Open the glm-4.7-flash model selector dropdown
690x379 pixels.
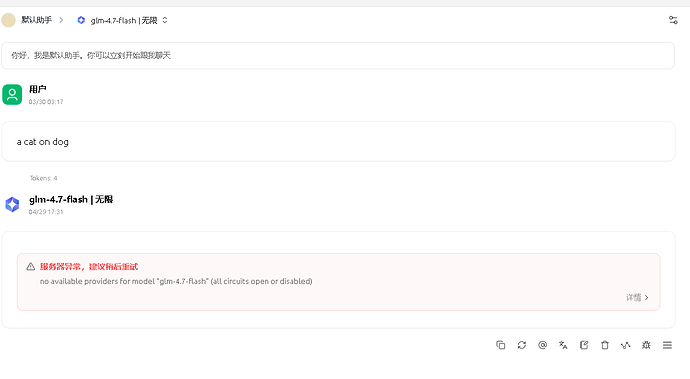click(x=122, y=20)
